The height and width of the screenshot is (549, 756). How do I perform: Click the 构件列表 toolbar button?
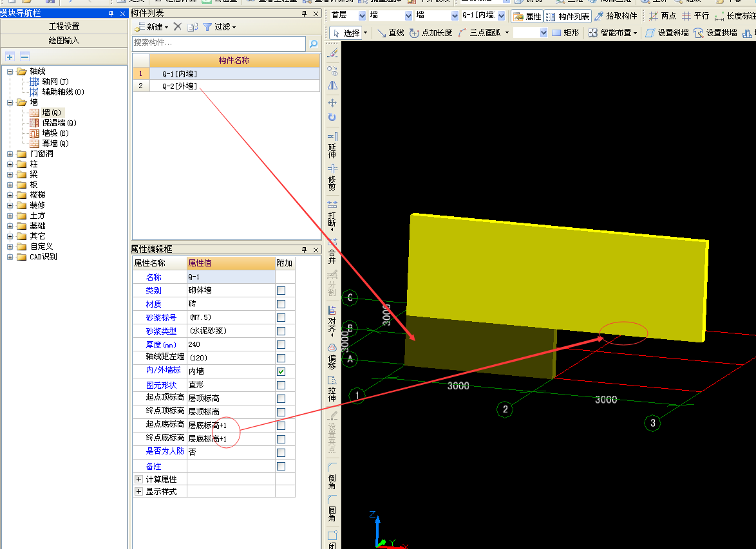tap(568, 16)
